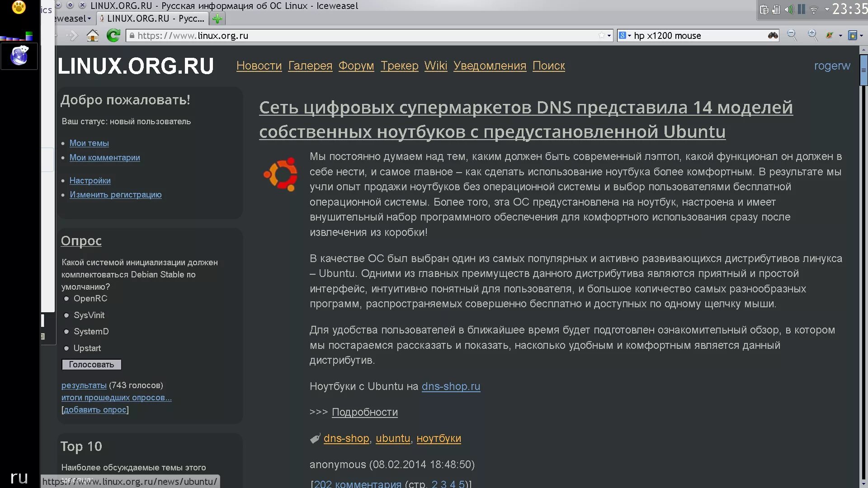This screenshot has height=488, width=868.
Task: Open Изменить регистрацию link
Action: click(116, 195)
